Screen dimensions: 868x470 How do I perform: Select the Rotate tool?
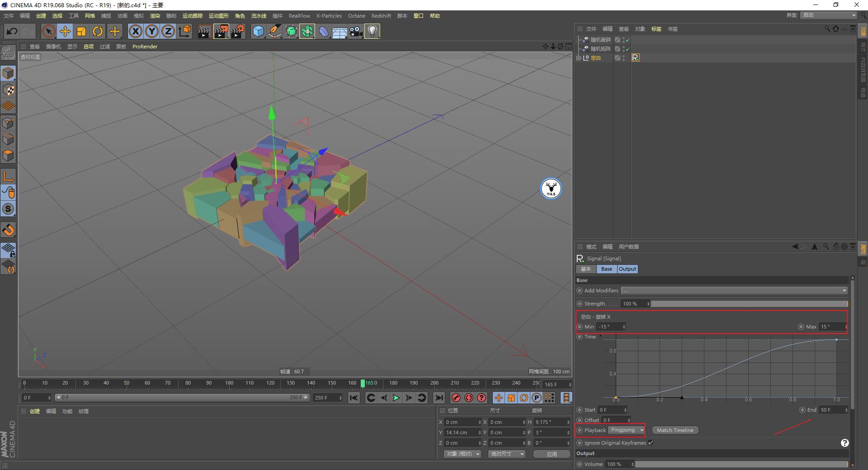click(98, 31)
